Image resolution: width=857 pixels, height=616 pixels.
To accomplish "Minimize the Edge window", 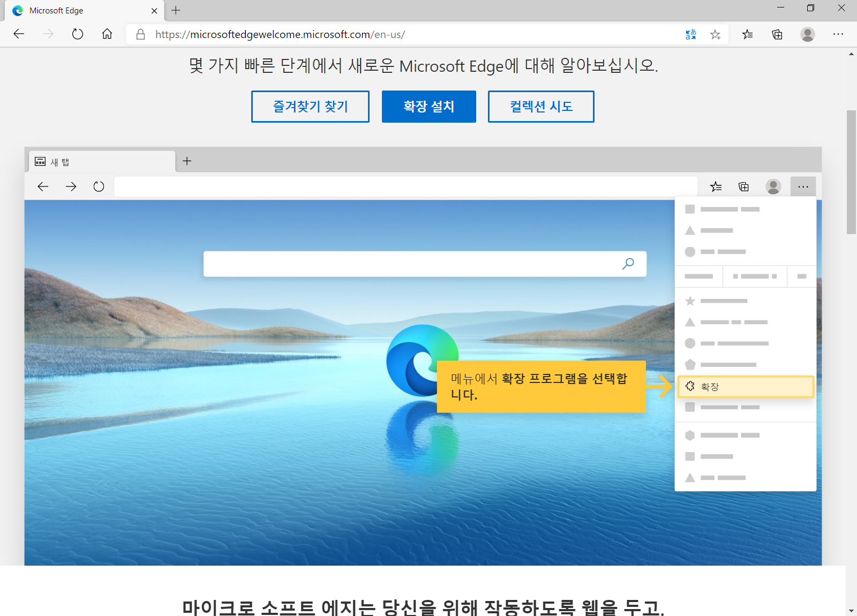I will pyautogui.click(x=780, y=7).
